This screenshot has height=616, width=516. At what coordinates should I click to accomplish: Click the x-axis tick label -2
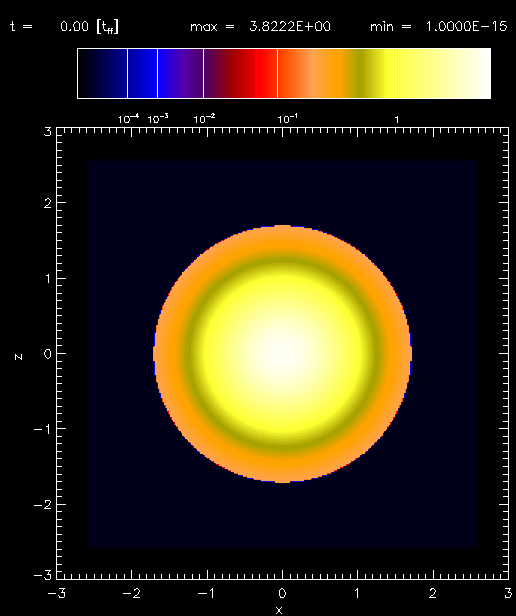(x=132, y=593)
